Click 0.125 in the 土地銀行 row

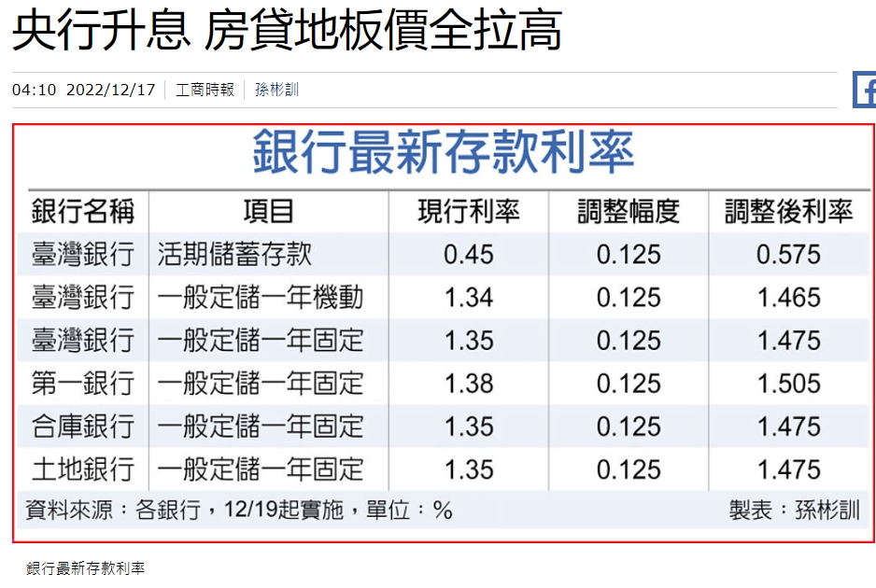(x=629, y=469)
